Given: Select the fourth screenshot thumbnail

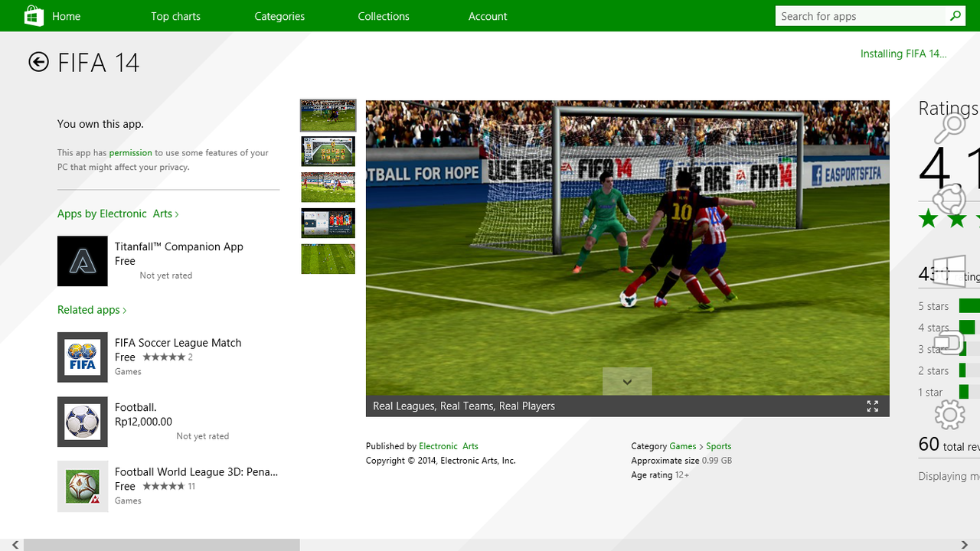Looking at the screenshot, I should [x=328, y=223].
